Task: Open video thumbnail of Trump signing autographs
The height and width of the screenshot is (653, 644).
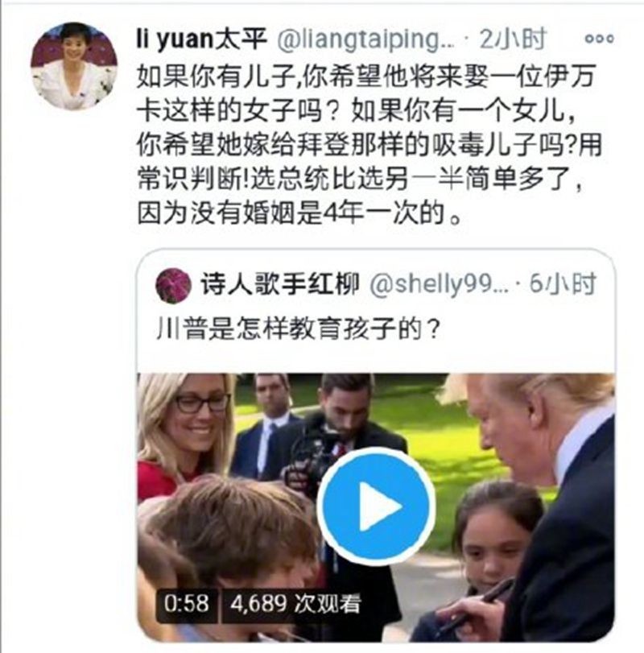Action: click(x=376, y=506)
